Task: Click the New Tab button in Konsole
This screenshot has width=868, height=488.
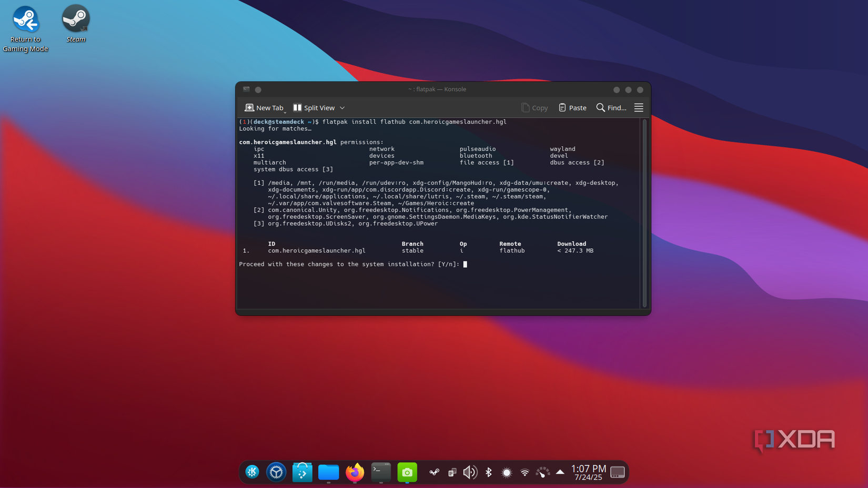Action: coord(264,108)
